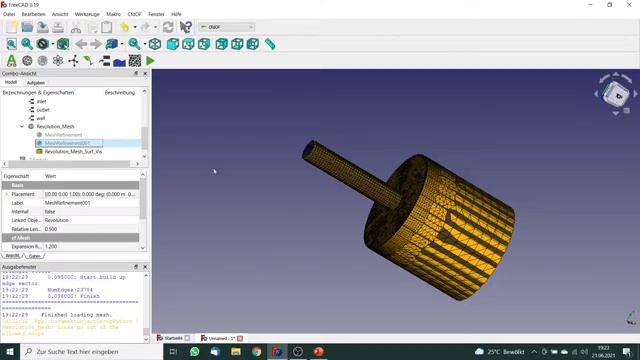Activate the measure distance ruler tool
The image size is (640, 360).
[270, 44]
